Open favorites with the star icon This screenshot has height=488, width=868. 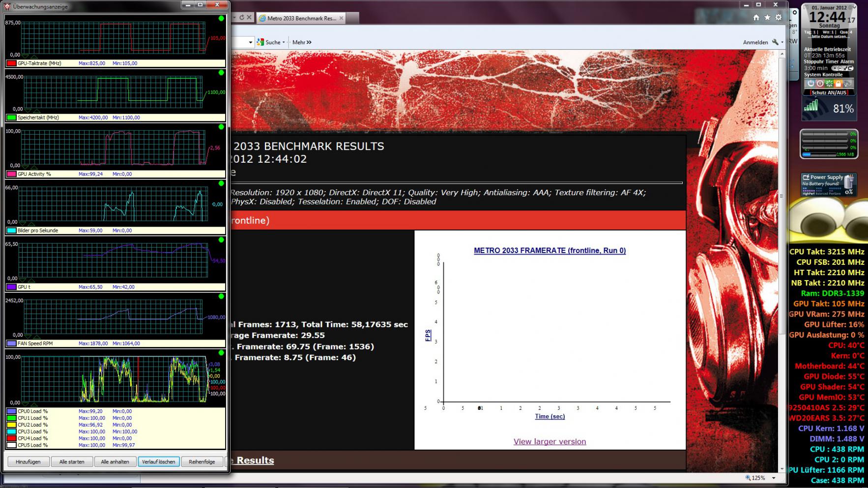pyautogui.click(x=767, y=18)
